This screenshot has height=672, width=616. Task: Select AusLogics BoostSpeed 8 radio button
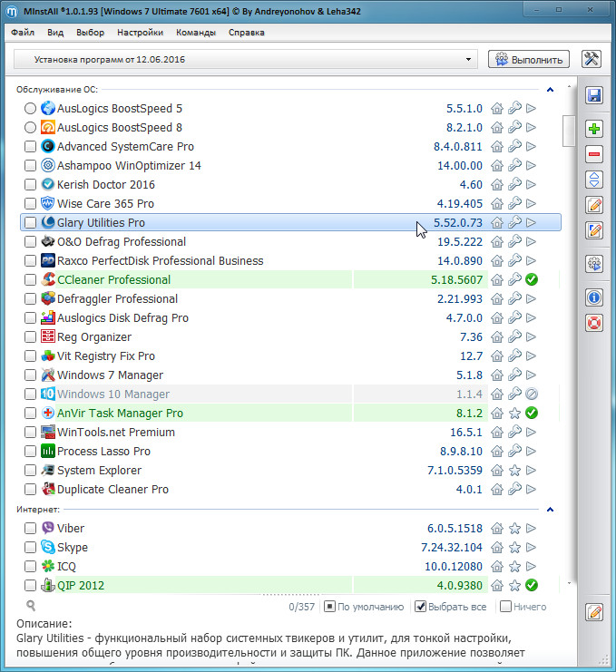coord(30,127)
